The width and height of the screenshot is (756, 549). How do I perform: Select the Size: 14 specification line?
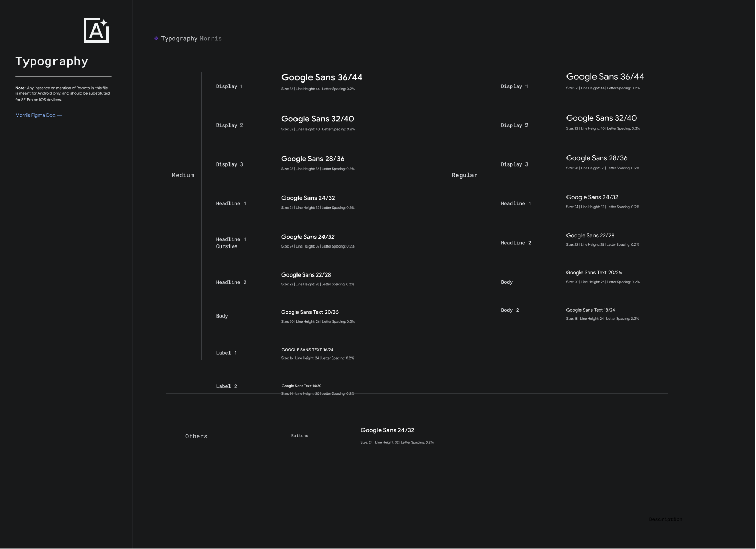[318, 394]
